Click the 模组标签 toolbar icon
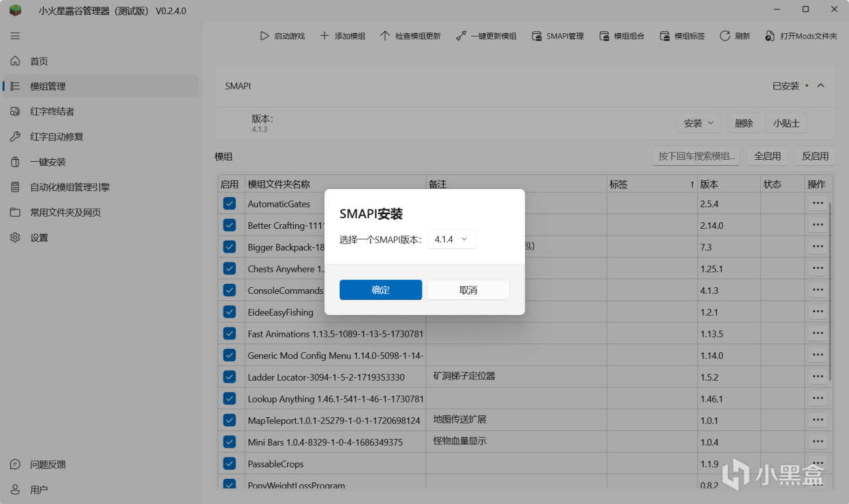 pos(665,36)
